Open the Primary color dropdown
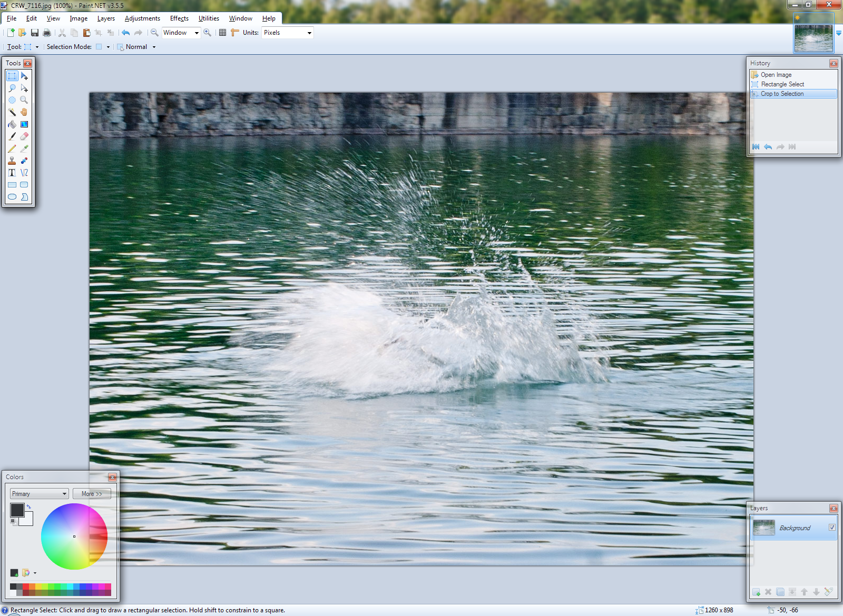This screenshot has width=843, height=616. tap(39, 494)
